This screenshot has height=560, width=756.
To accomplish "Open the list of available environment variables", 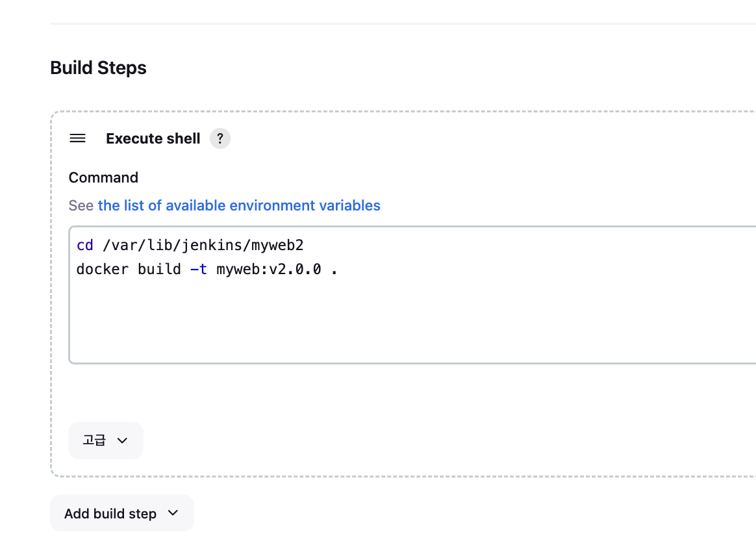I will (239, 205).
